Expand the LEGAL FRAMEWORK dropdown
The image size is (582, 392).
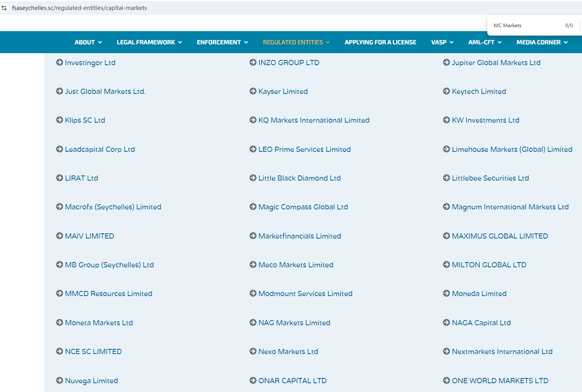coord(149,42)
